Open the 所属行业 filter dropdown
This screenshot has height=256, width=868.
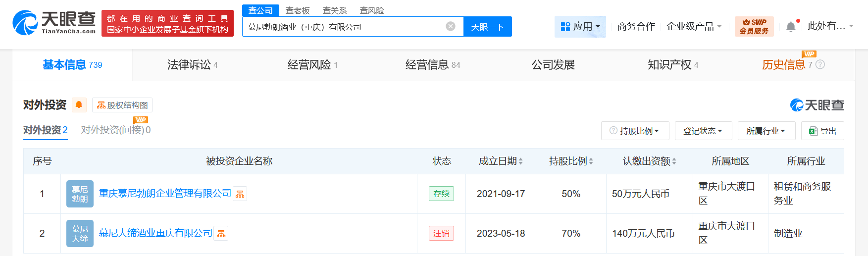coord(766,131)
